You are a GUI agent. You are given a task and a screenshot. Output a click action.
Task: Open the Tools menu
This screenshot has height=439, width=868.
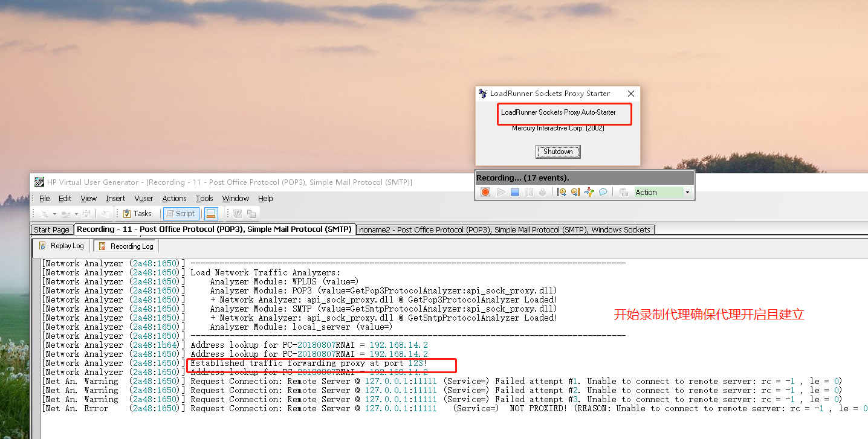pyautogui.click(x=204, y=198)
